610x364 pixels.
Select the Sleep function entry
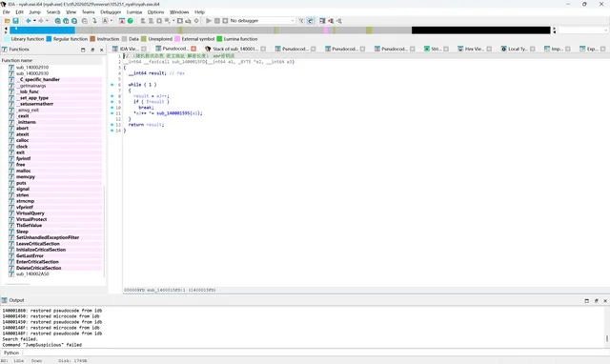[22, 232]
